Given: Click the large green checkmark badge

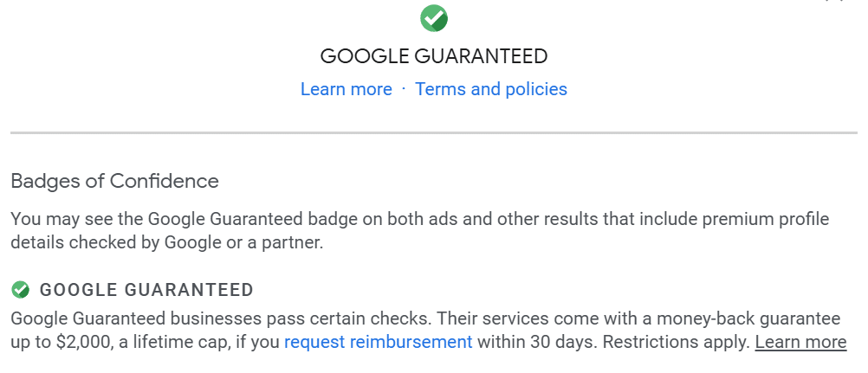Looking at the screenshot, I should (x=434, y=17).
